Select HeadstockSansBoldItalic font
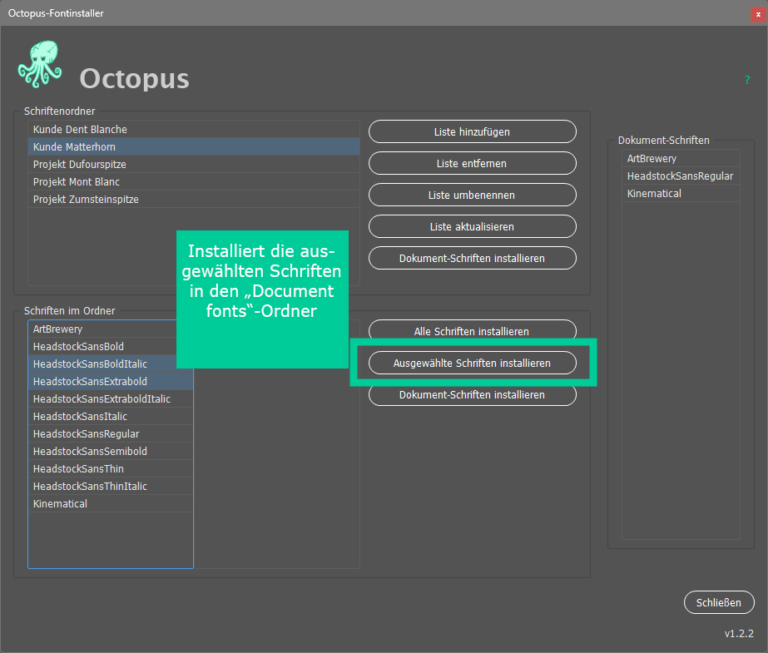This screenshot has height=653, width=768. tap(103, 364)
